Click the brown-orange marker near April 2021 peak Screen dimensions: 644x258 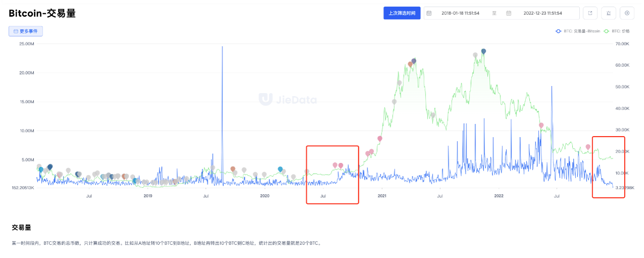coord(410,64)
